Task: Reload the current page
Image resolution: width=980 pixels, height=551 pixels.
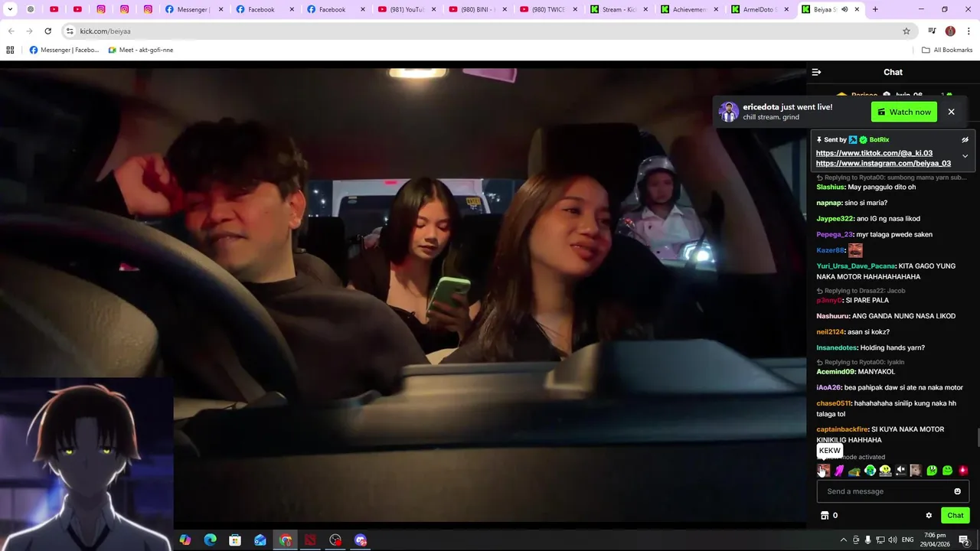Action: click(x=47, y=31)
